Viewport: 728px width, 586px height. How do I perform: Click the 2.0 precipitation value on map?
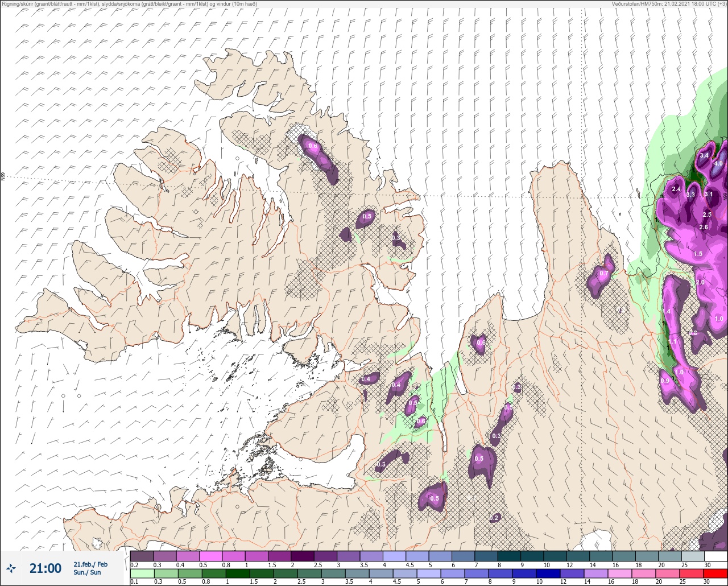[x=700, y=282]
